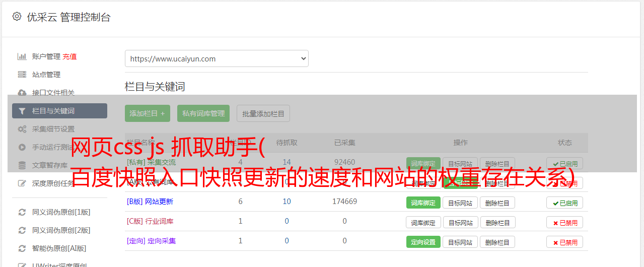Open 文章暂存库 in the sidebar
This screenshot has height=267, width=644.
point(50,165)
